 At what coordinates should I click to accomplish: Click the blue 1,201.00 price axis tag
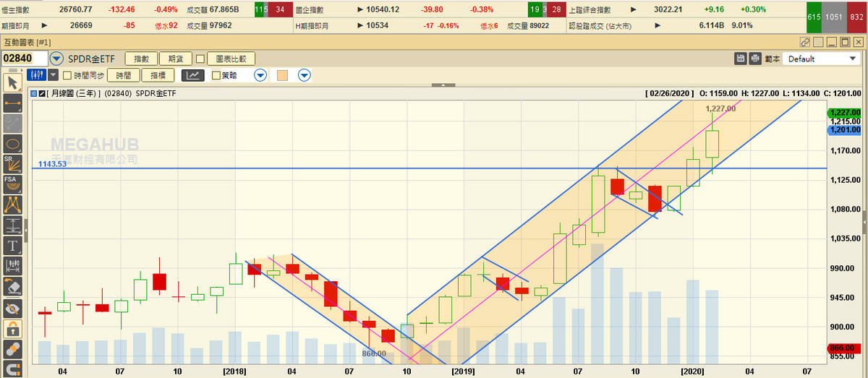pyautogui.click(x=845, y=129)
